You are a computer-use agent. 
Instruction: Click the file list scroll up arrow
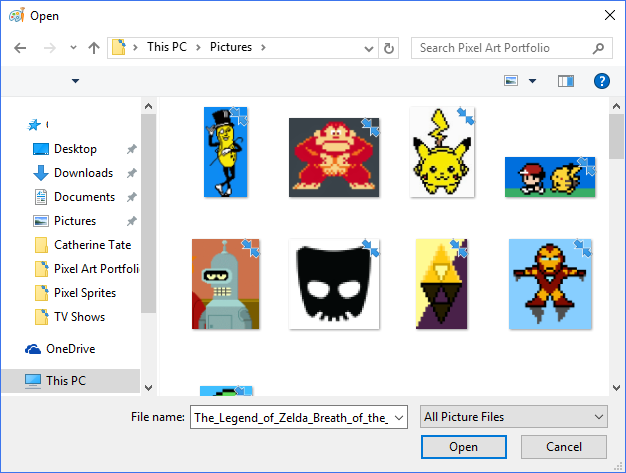pyautogui.click(x=616, y=106)
